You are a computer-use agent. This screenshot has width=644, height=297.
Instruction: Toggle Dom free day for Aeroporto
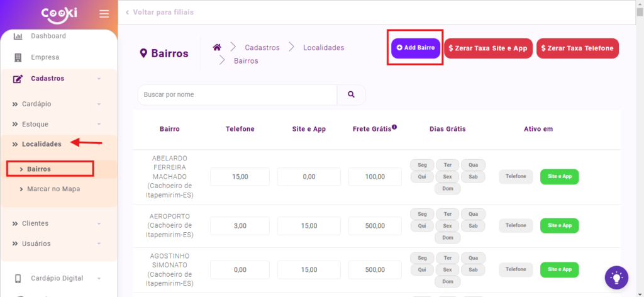(447, 238)
